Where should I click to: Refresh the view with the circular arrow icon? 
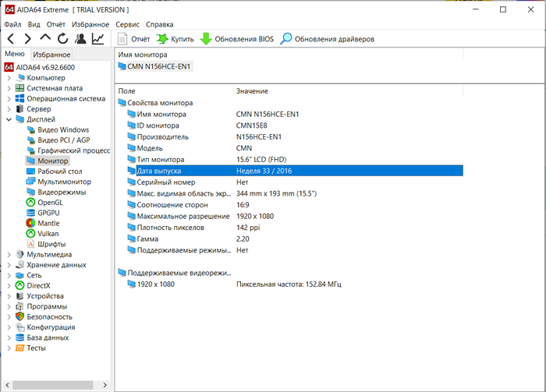[62, 39]
